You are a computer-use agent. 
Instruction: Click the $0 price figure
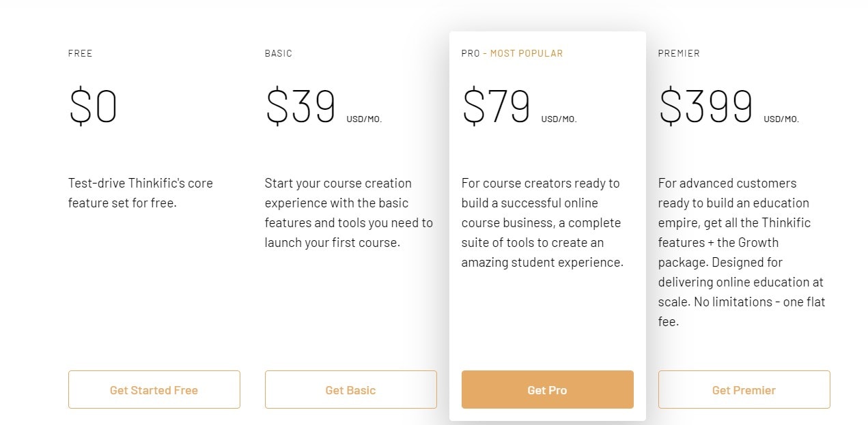[93, 107]
